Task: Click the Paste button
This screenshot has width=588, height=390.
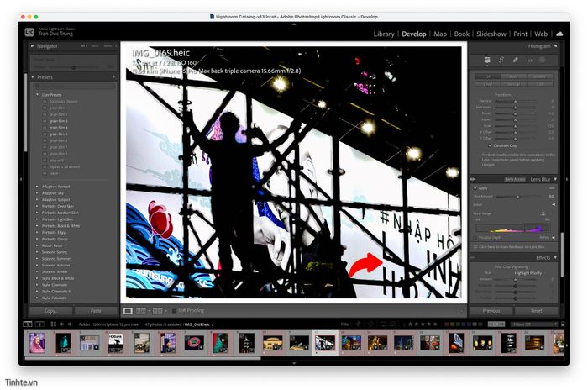Action: point(96,311)
